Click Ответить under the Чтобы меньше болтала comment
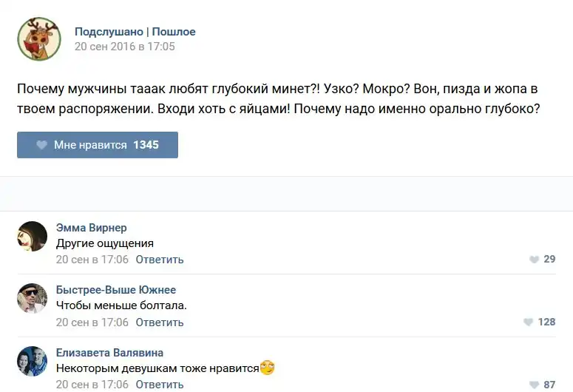 160,322
